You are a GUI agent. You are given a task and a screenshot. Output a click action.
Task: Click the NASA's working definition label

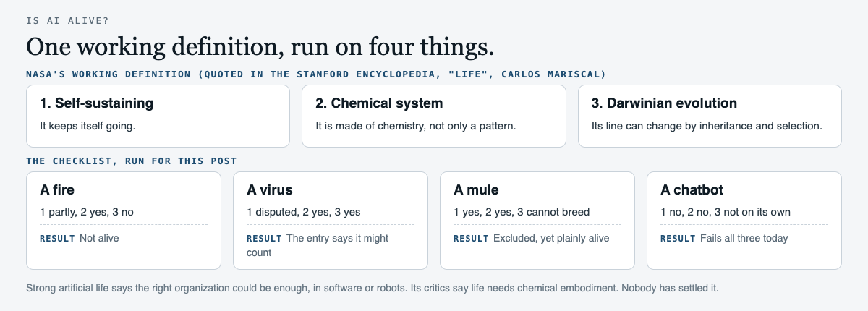(316, 74)
